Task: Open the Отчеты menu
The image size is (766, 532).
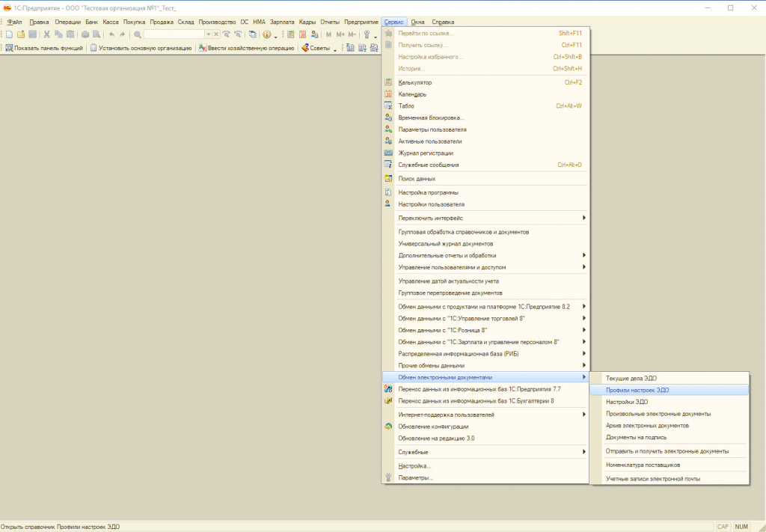Action: tap(330, 22)
